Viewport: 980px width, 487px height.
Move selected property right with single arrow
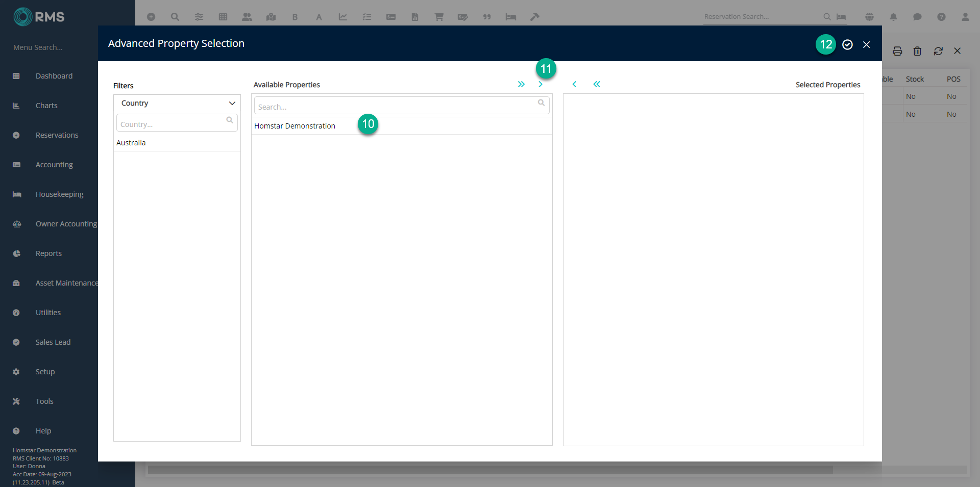(x=541, y=84)
